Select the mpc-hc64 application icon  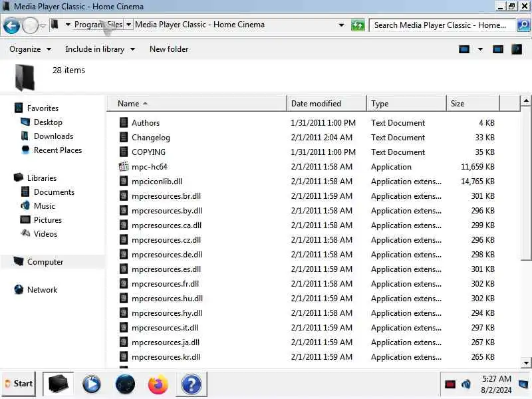(124, 166)
